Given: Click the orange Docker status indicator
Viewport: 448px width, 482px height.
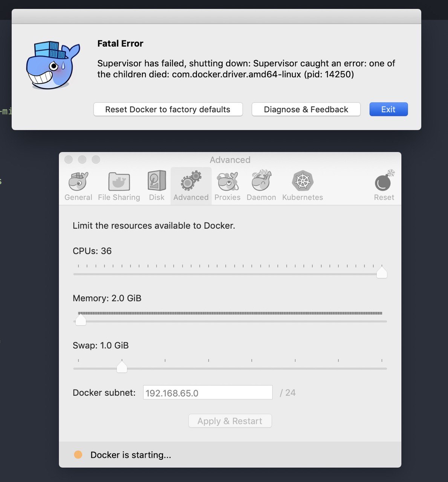Looking at the screenshot, I should pyautogui.click(x=78, y=455).
